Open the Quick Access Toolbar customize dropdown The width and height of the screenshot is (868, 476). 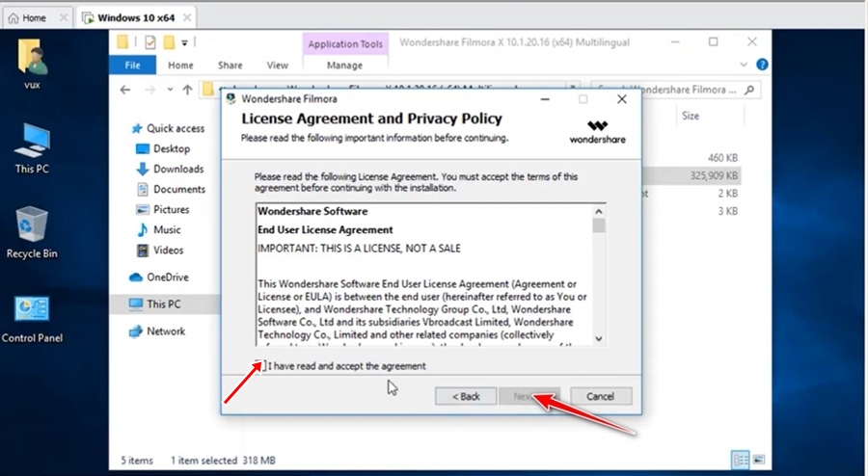pyautogui.click(x=184, y=42)
